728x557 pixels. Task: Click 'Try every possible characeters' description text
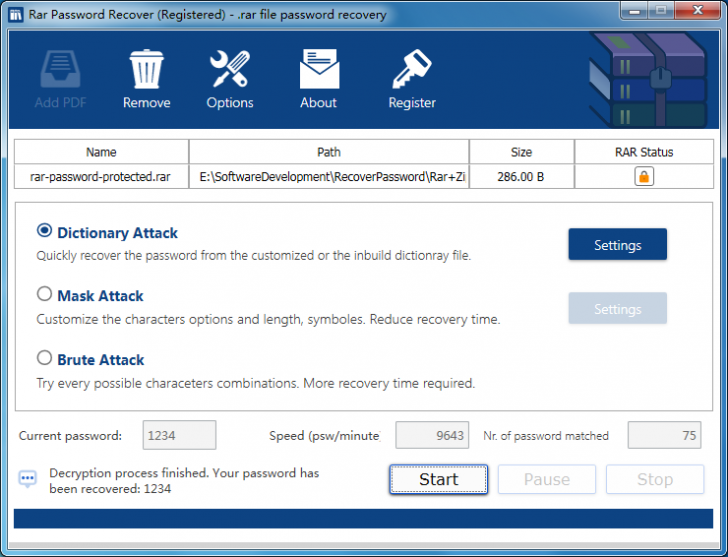click(256, 383)
